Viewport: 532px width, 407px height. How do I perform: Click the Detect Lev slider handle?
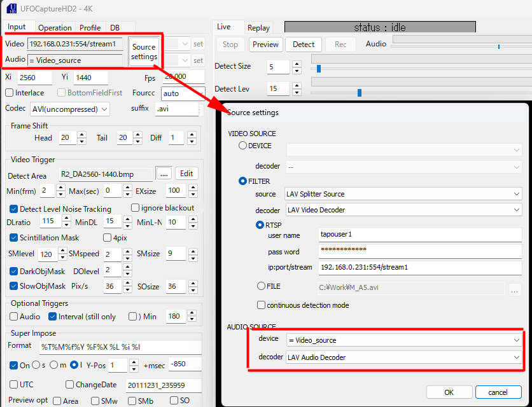[x=360, y=93]
